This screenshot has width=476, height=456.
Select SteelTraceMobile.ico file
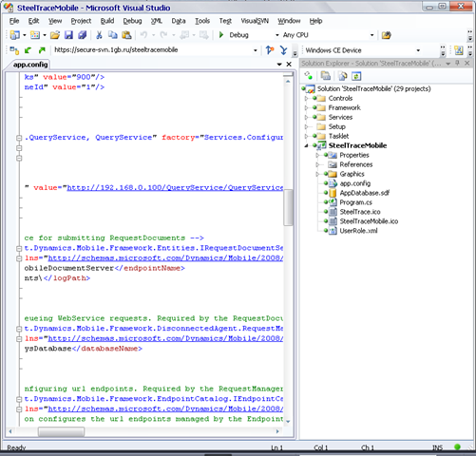coord(369,221)
